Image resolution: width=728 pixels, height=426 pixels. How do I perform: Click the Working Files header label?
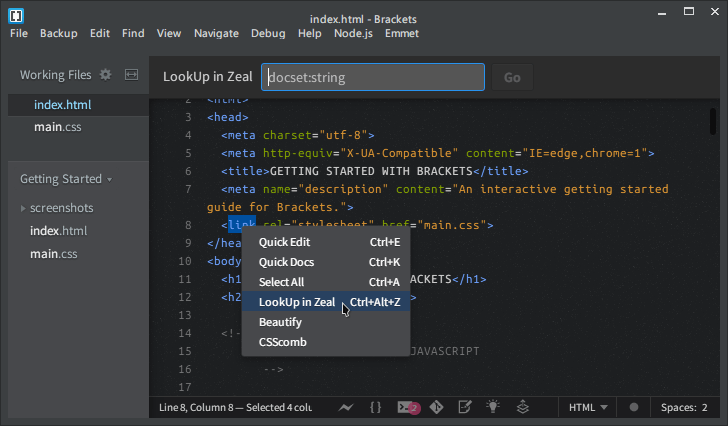[56, 75]
